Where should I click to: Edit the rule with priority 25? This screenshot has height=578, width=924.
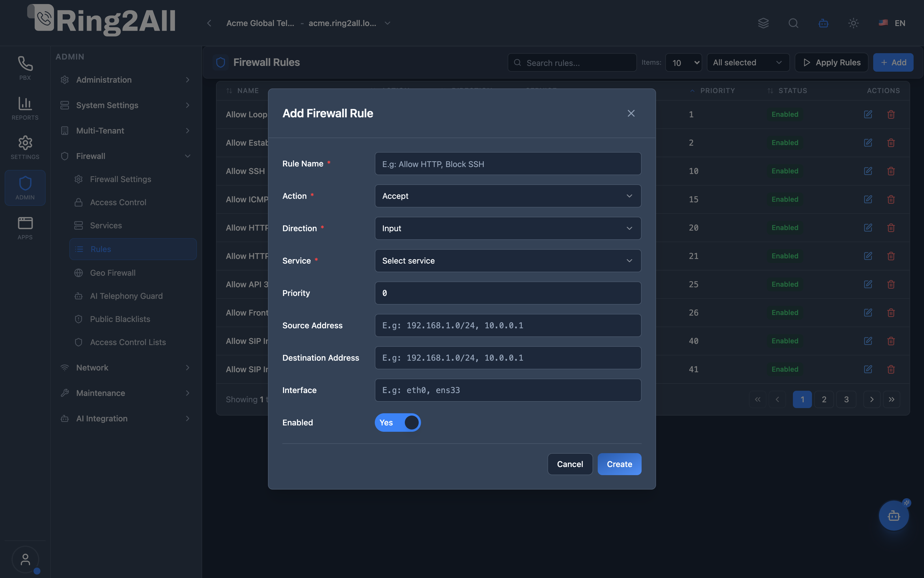tap(868, 284)
